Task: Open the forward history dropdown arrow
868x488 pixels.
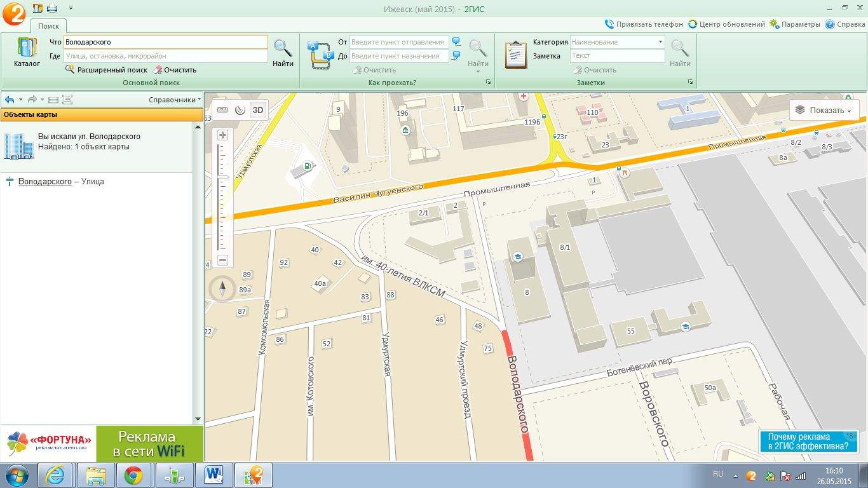Action: point(42,100)
